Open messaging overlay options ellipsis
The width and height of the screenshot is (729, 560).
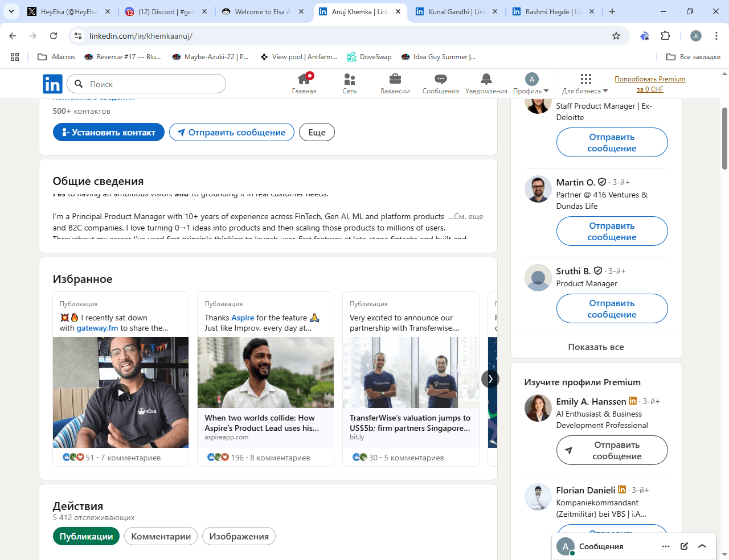click(x=666, y=546)
